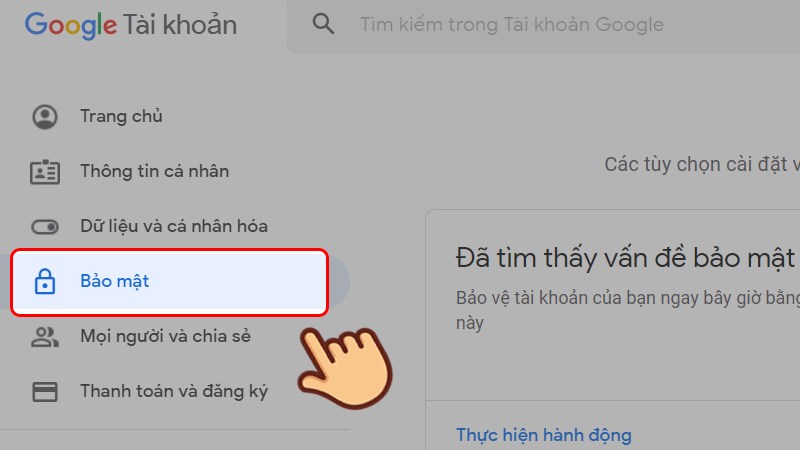Click the Thực hiện hành động link
This screenshot has height=450, width=800.
[544, 435]
